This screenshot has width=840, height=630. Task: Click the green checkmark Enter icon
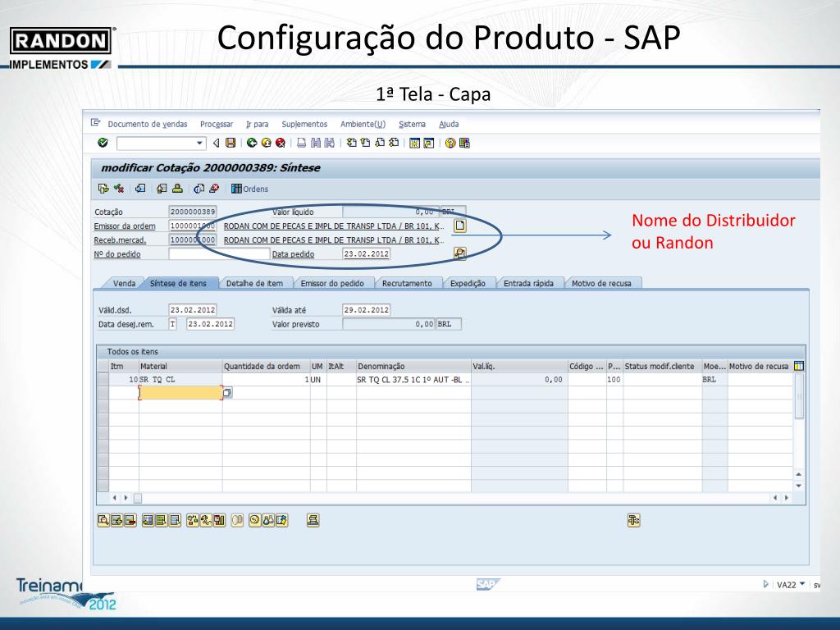tap(103, 143)
